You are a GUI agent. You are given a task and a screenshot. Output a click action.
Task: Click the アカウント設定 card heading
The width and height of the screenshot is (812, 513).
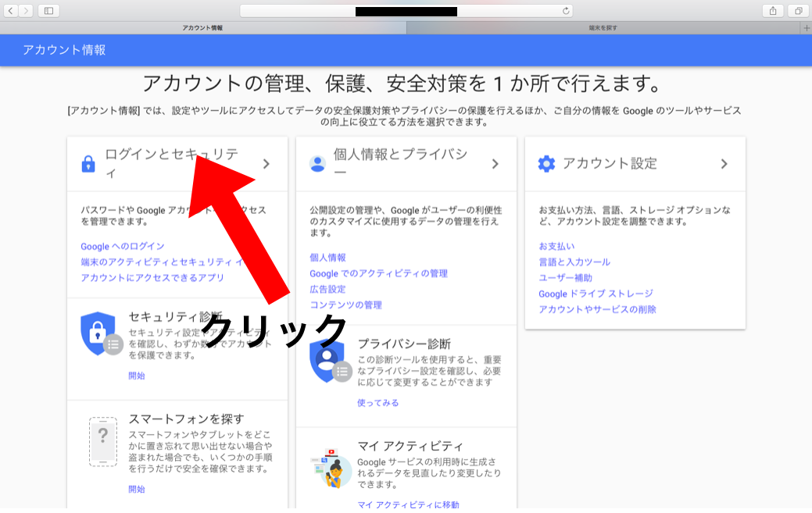click(x=610, y=163)
